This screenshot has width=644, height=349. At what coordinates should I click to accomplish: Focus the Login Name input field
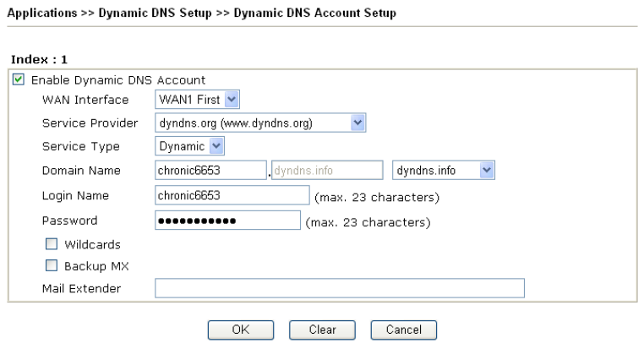click(232, 196)
